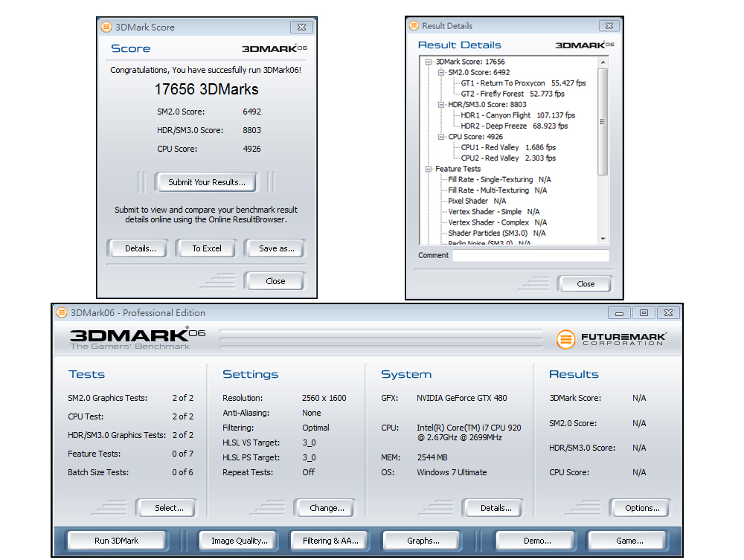Start the benchmark with Run 3DMark
Viewport: 744px width, 560px height.
pos(116,541)
